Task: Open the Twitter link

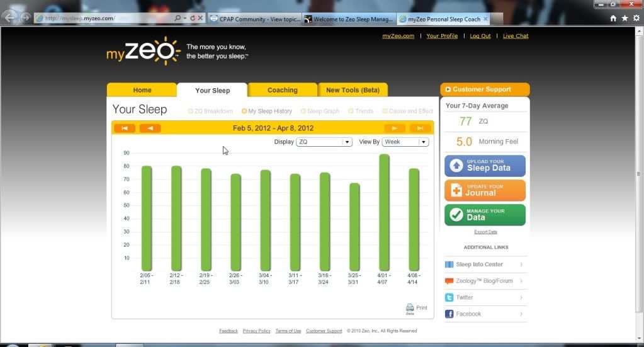Action: pyautogui.click(x=465, y=297)
